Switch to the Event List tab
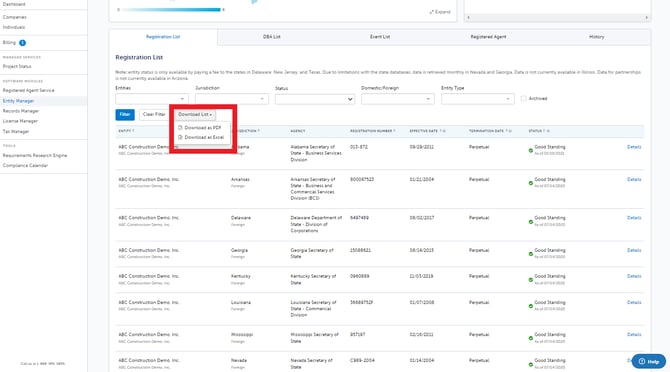The image size is (670, 372). click(380, 37)
